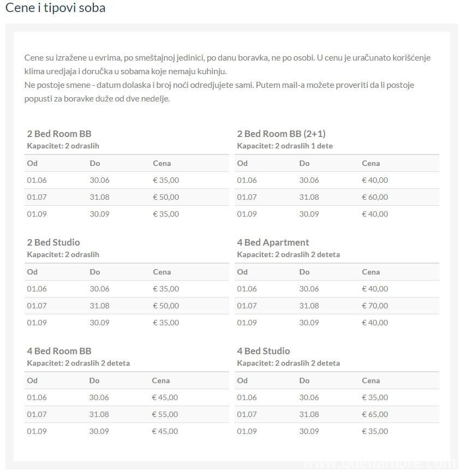This screenshot has height=476, width=466.
Task: Click the 'Cene i tipovi soba' heading
Action: (55, 8)
